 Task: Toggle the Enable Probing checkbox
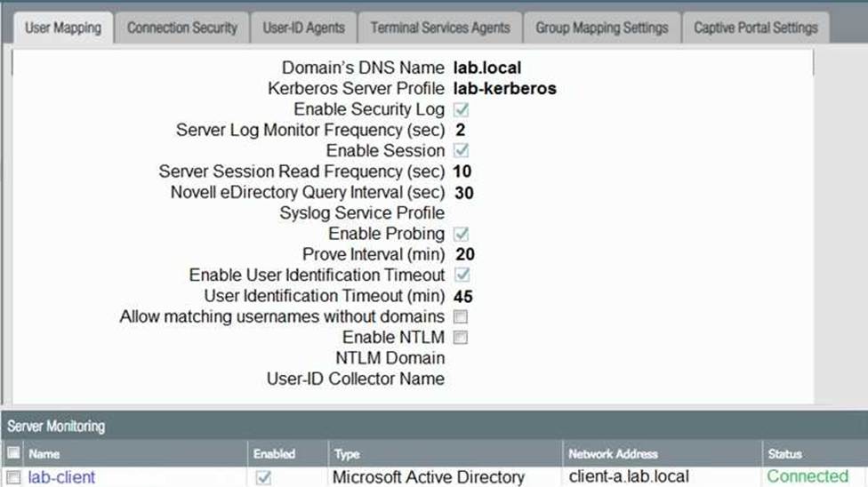click(x=462, y=234)
